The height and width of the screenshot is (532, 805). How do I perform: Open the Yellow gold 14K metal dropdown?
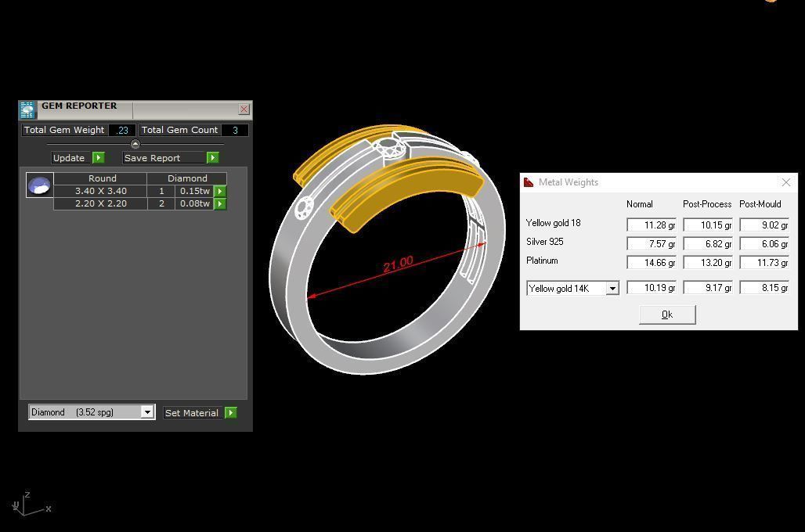tap(612, 289)
